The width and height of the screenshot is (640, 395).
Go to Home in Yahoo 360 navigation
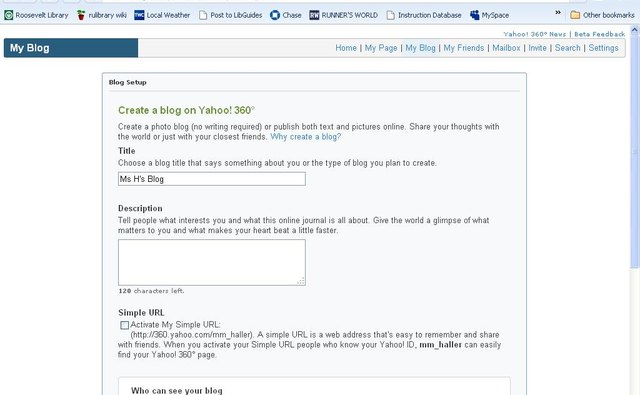[x=346, y=48]
